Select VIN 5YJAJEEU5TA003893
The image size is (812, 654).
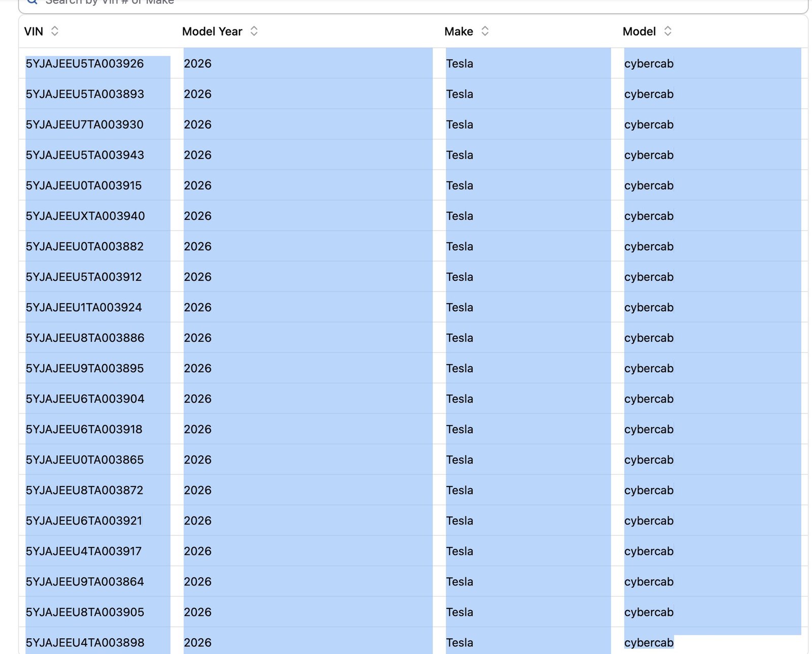[x=85, y=94]
